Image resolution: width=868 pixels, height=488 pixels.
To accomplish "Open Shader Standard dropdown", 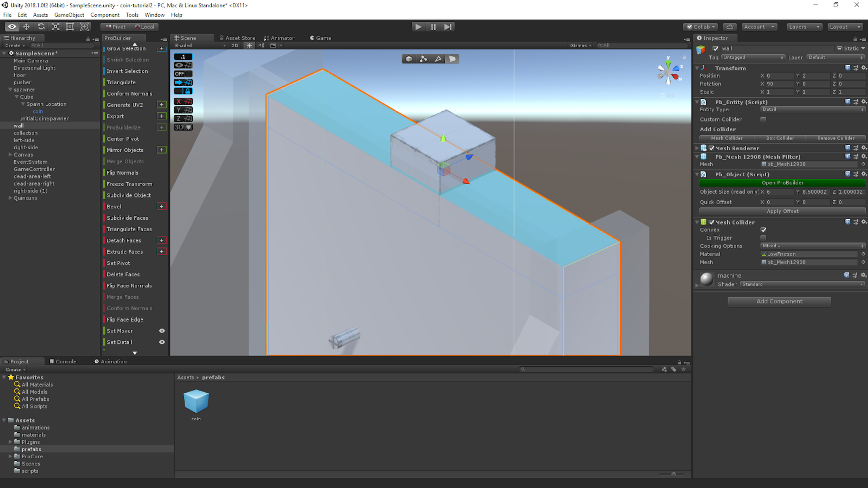I will tap(803, 284).
